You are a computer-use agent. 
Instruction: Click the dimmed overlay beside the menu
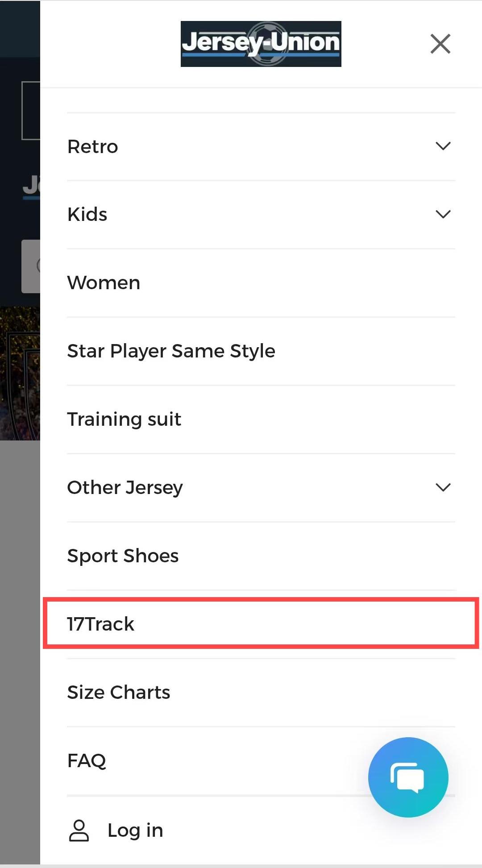pyautogui.click(x=20, y=625)
